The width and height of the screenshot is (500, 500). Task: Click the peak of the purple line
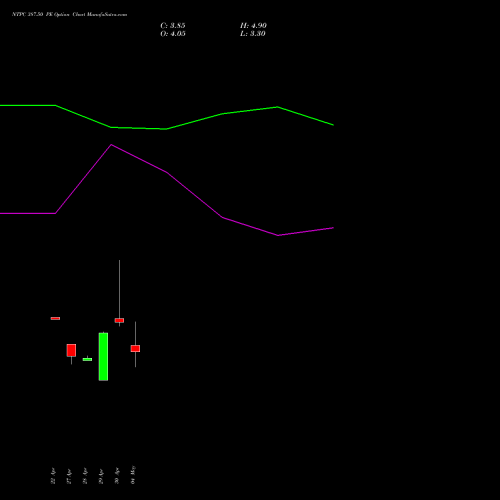click(111, 145)
